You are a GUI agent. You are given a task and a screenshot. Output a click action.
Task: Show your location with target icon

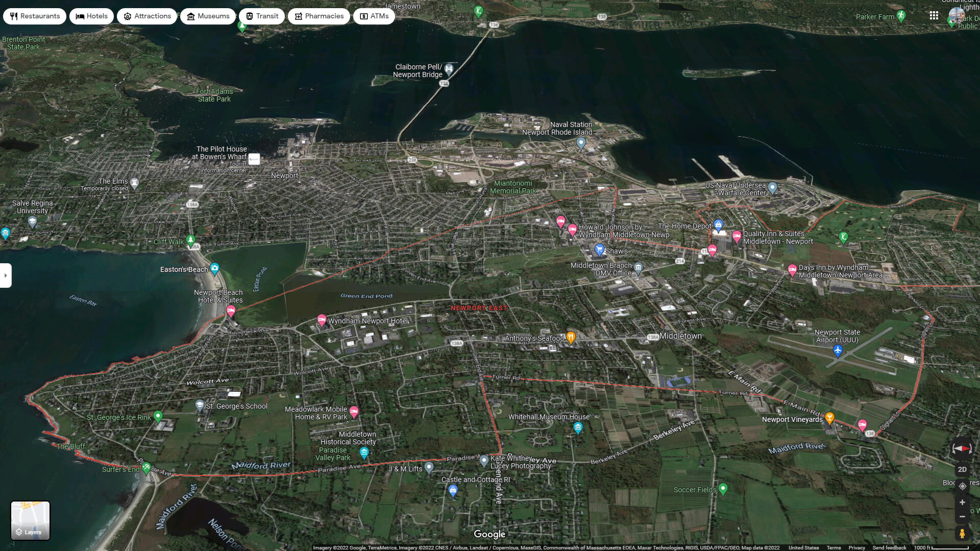(962, 486)
